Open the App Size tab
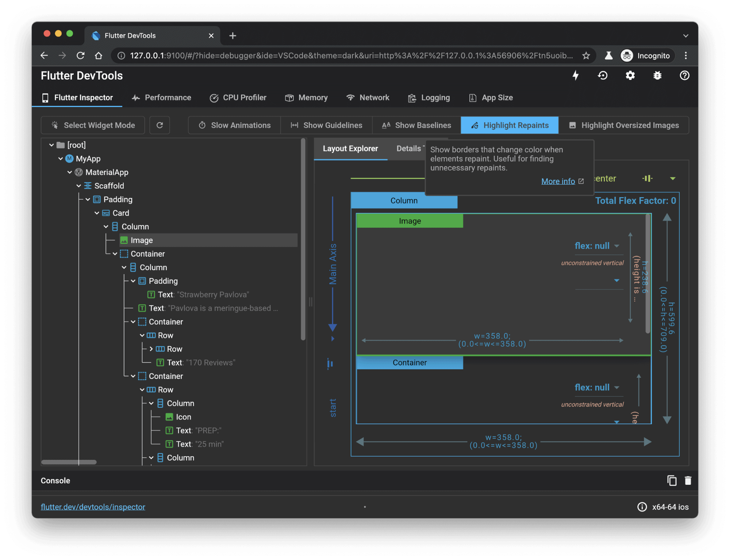 [x=491, y=97]
